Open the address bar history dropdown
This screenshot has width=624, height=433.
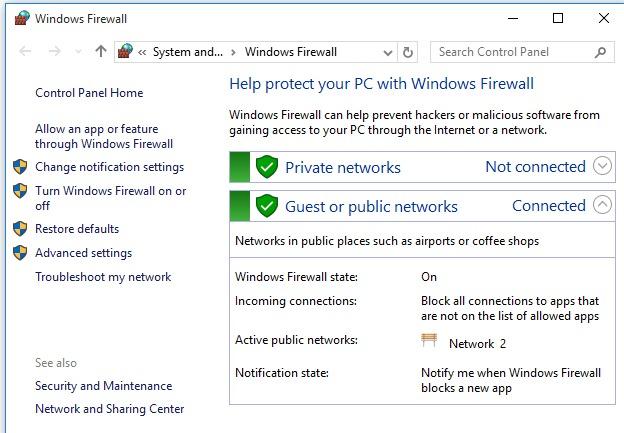pyautogui.click(x=388, y=53)
